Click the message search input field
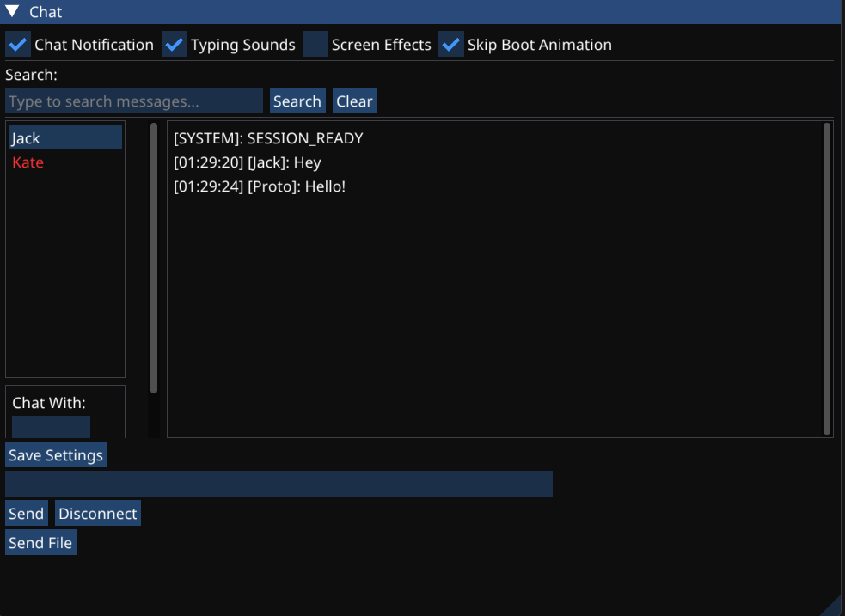Image resolution: width=845 pixels, height=616 pixels. coord(133,101)
